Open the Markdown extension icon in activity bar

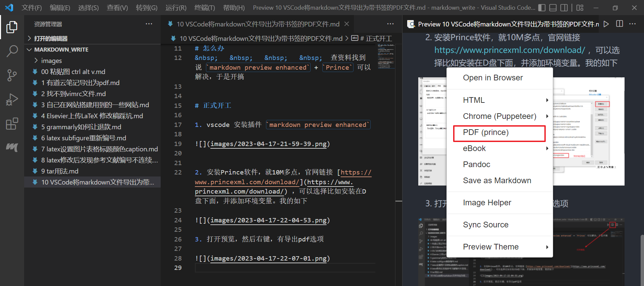(x=12, y=147)
